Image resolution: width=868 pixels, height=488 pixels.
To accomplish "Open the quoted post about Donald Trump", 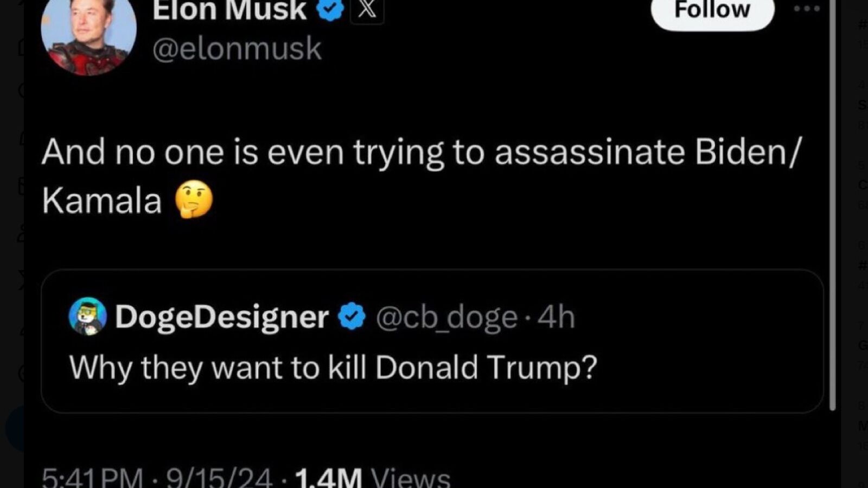I will pyautogui.click(x=333, y=368).
